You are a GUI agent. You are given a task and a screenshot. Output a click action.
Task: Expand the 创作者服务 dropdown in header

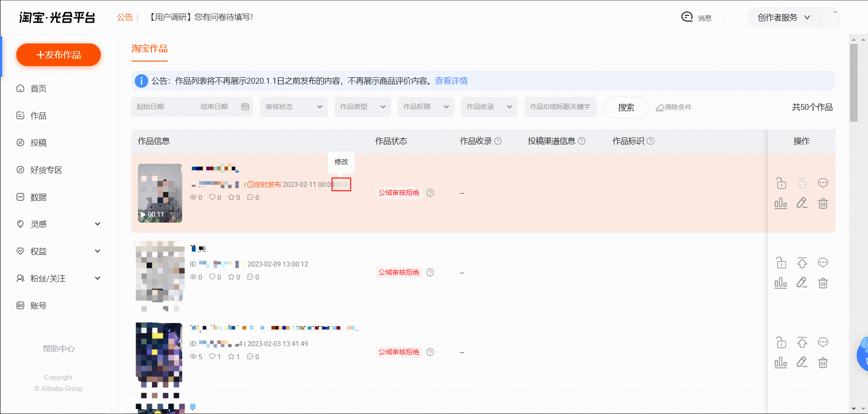click(784, 18)
